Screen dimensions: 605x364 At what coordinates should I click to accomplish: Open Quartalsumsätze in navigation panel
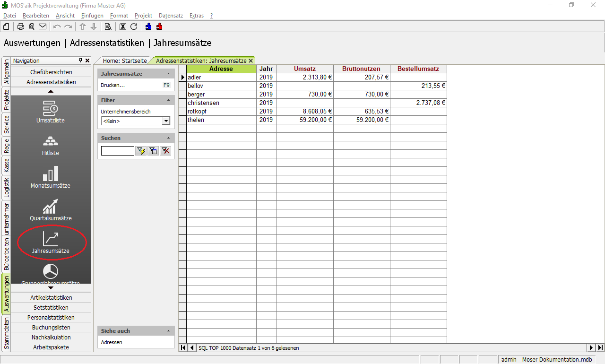tap(51, 210)
